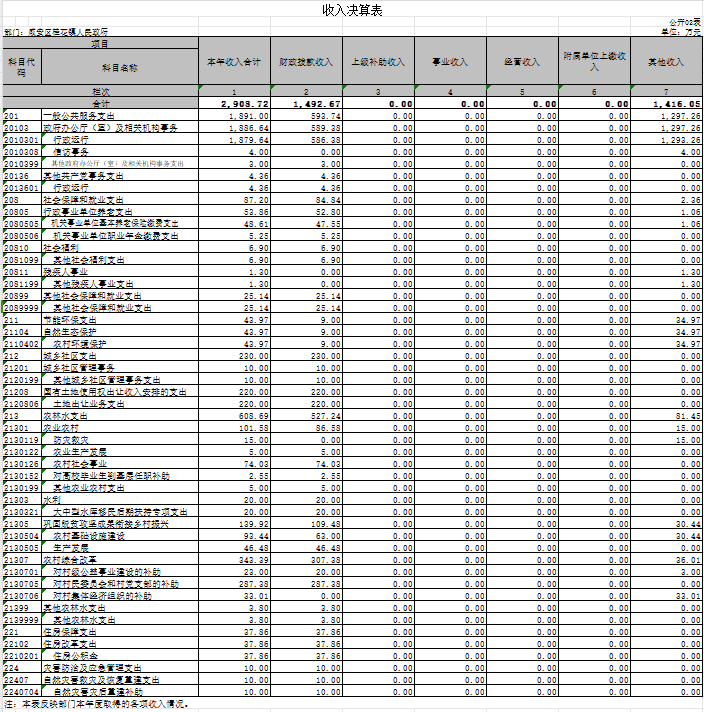
Task: Click code cell 2130126
Action: 22,464
